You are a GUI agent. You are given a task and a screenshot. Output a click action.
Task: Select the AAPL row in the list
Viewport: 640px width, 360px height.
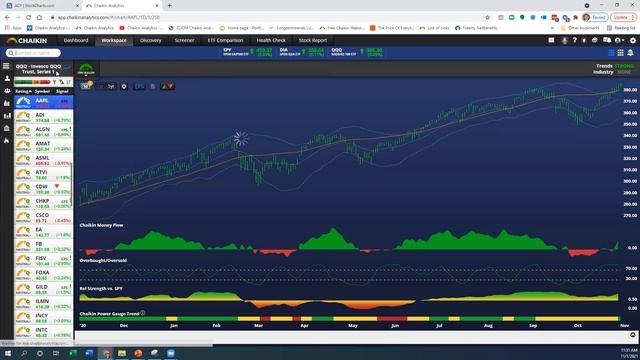coord(44,103)
